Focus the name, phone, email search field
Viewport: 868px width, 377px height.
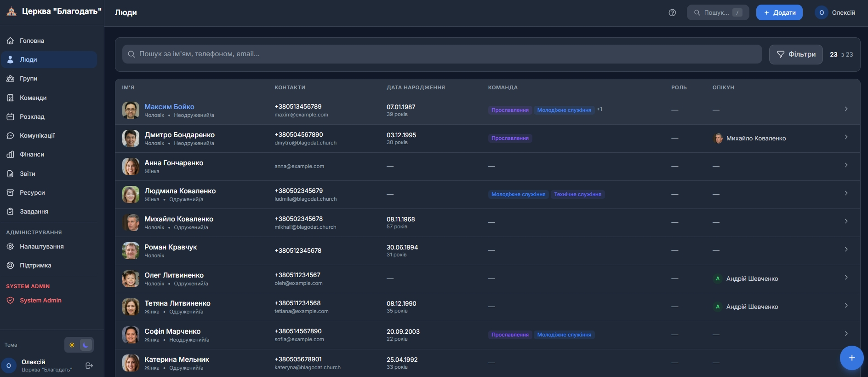pyautogui.click(x=441, y=54)
